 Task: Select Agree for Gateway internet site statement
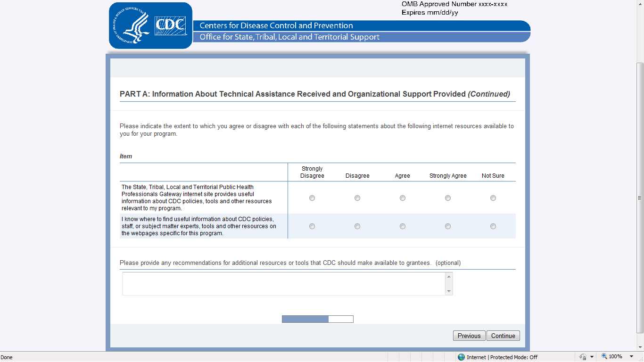click(x=403, y=198)
